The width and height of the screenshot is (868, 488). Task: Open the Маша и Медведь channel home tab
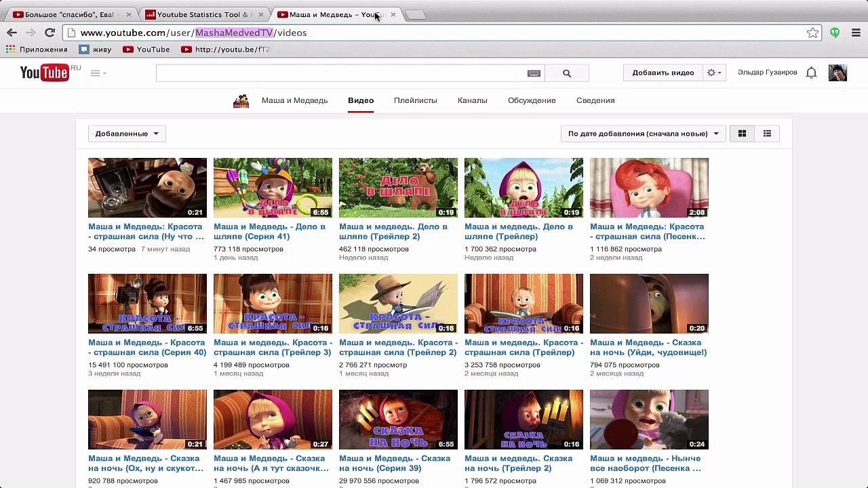(294, 100)
